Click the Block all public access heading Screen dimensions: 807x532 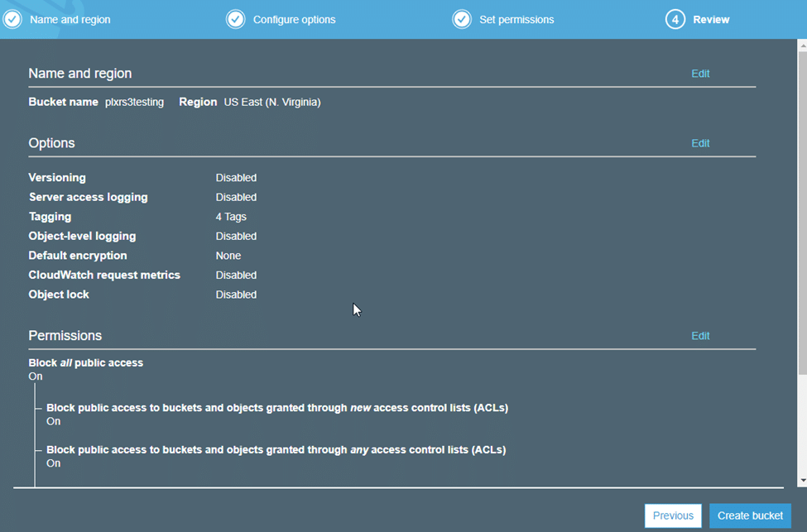coord(86,362)
